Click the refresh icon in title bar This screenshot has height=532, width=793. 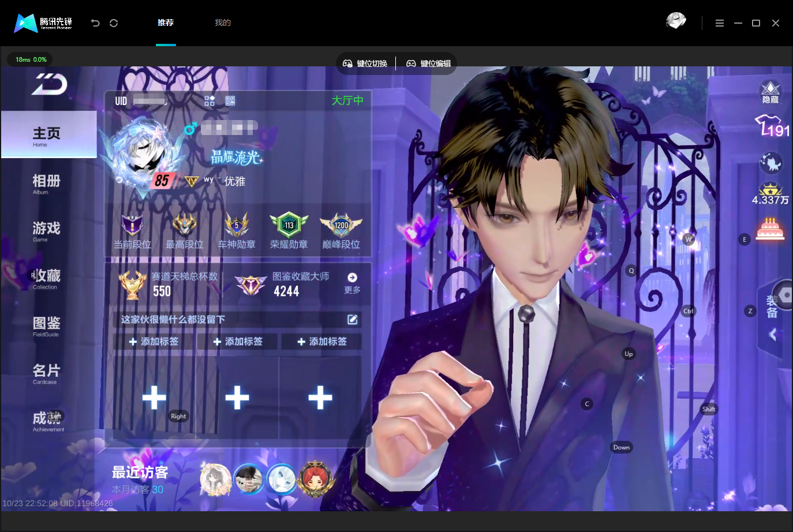[114, 23]
